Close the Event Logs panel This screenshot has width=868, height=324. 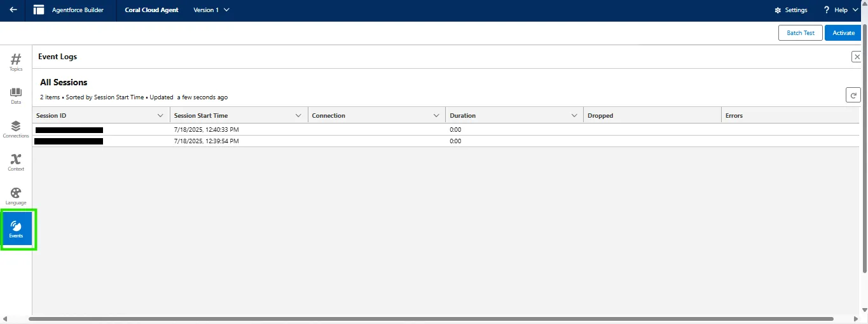[x=857, y=57]
